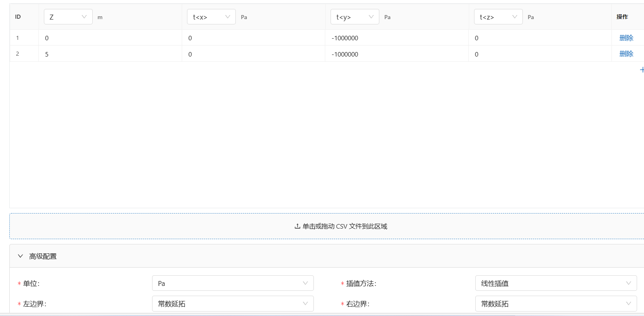
Task: Edit Z value 5 in row 2
Action: coord(110,54)
